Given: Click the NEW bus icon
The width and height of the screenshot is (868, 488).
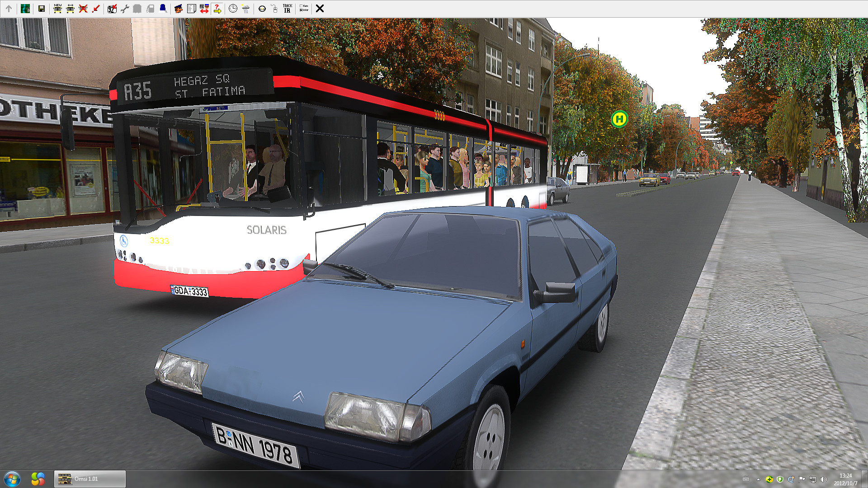Looking at the screenshot, I should coord(57,9).
